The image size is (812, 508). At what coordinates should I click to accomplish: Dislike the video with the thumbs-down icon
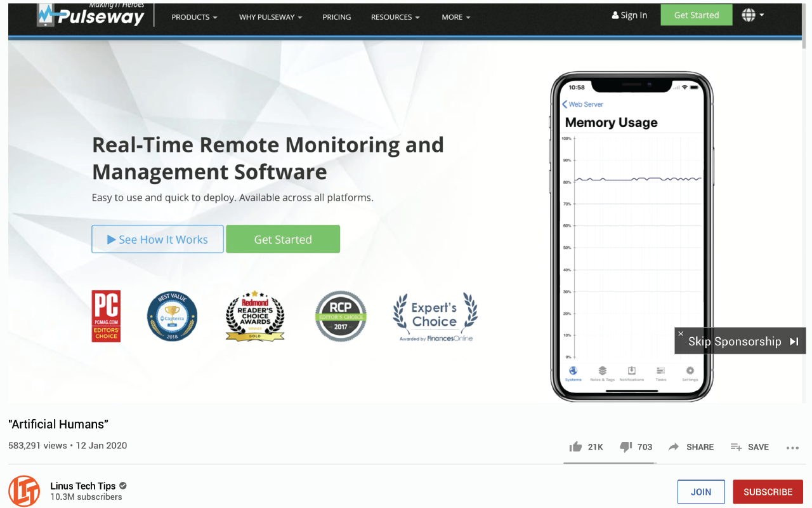(625, 447)
